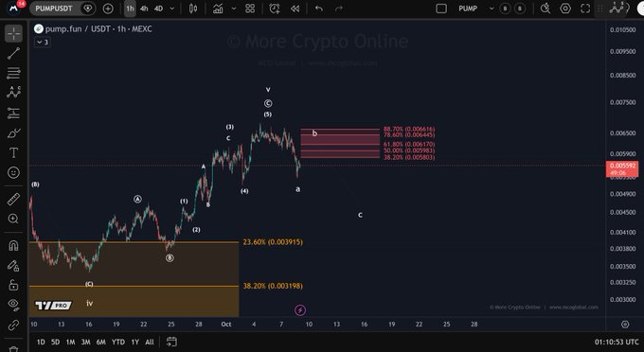Click the 61.80% (0.006170) retracement label
Image resolution: width=644 pixels, height=352 pixels.
(409, 145)
